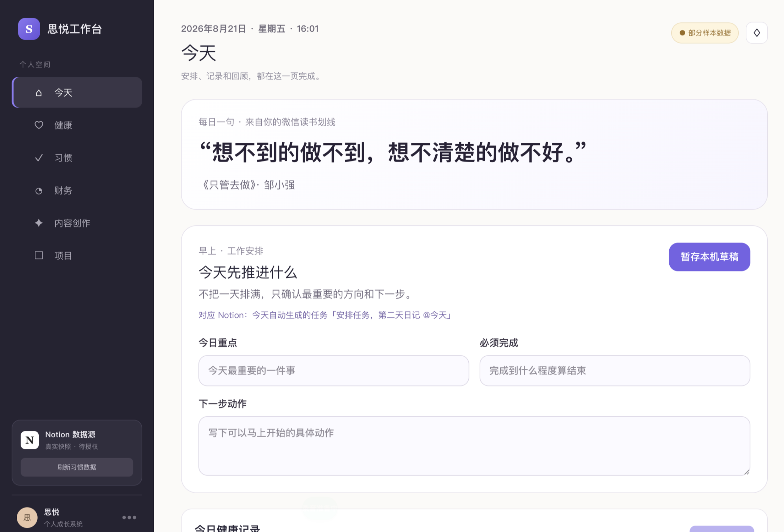The width and height of the screenshot is (784, 532).
Task: Click the sparkle icon beside 内容创作
Action: pos(39,223)
